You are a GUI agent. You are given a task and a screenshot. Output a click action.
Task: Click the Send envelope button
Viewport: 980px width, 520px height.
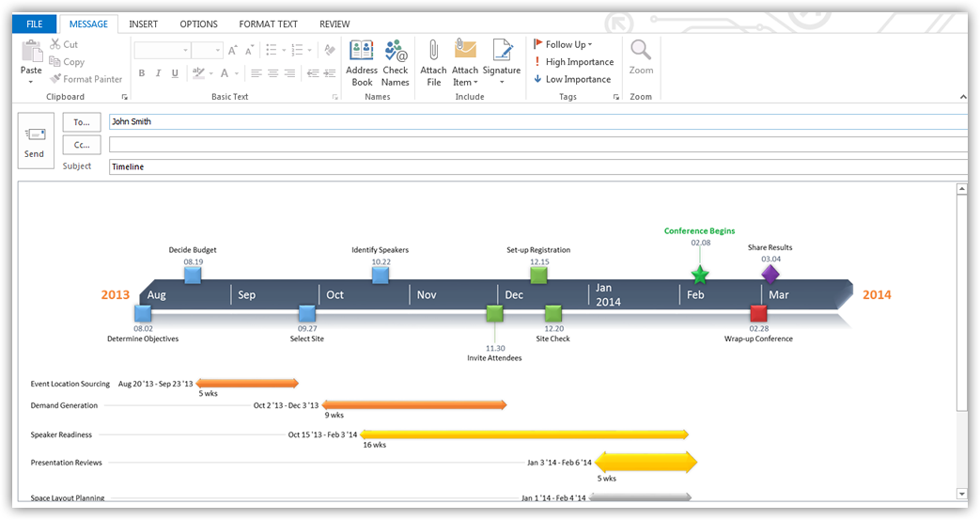[35, 141]
